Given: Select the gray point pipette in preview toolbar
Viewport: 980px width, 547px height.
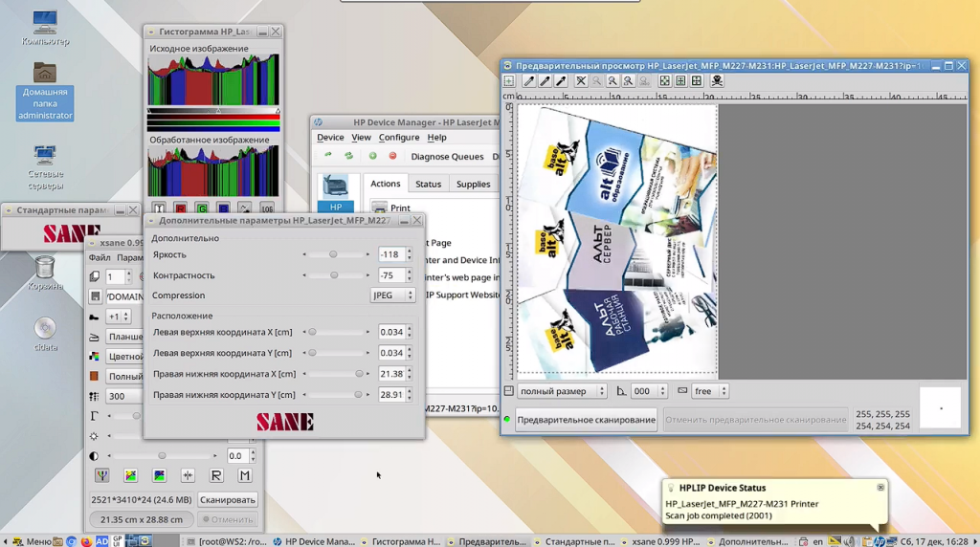Looking at the screenshot, I should pos(545,81).
